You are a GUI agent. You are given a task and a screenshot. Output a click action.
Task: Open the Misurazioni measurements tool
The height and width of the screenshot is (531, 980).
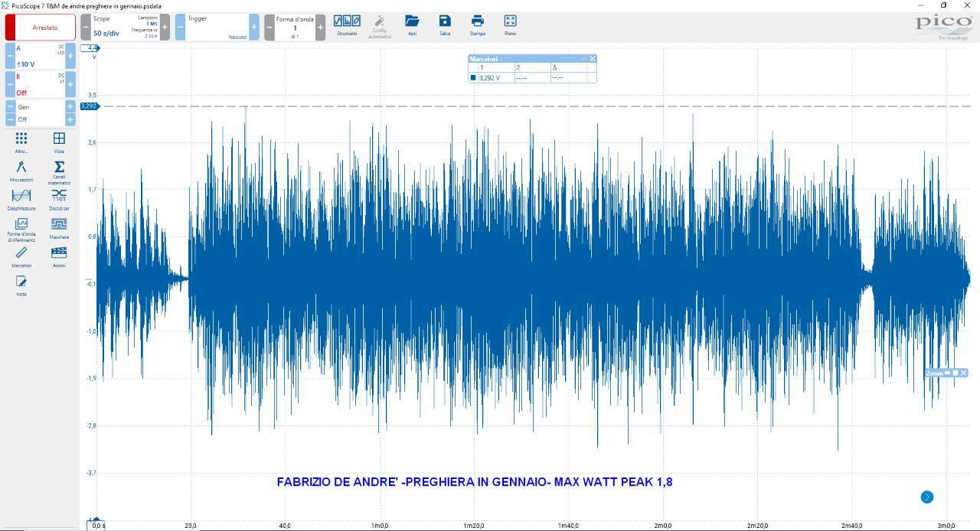click(x=21, y=171)
